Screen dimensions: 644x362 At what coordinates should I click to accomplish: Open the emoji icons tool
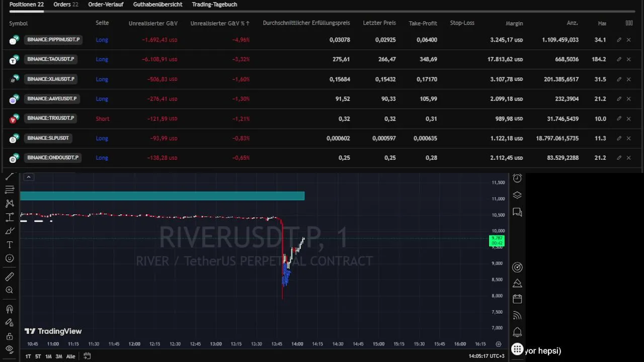pyautogui.click(x=10, y=258)
